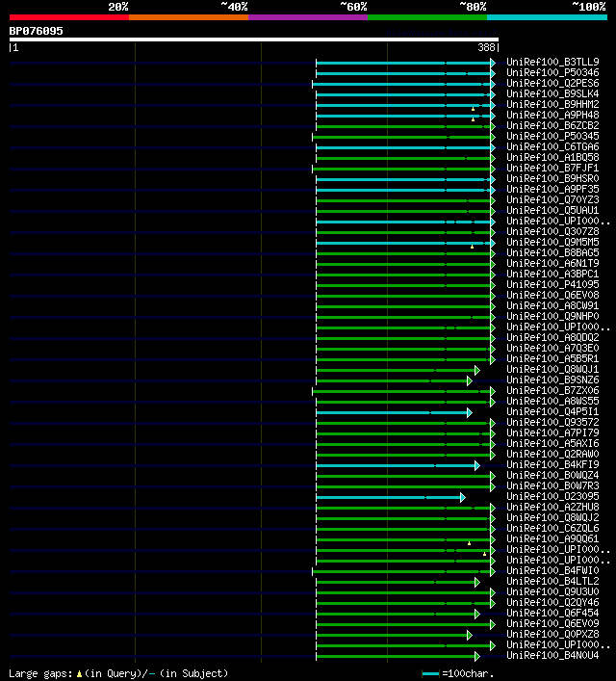Click the cyan ~100% legend color segment
The image size is (616, 681).
point(547,17)
